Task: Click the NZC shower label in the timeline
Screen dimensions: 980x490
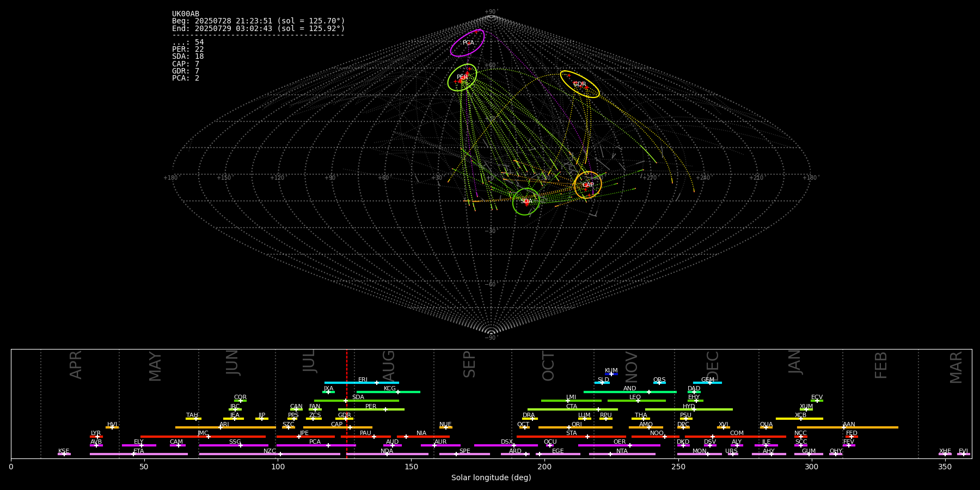Action: pyautogui.click(x=270, y=451)
